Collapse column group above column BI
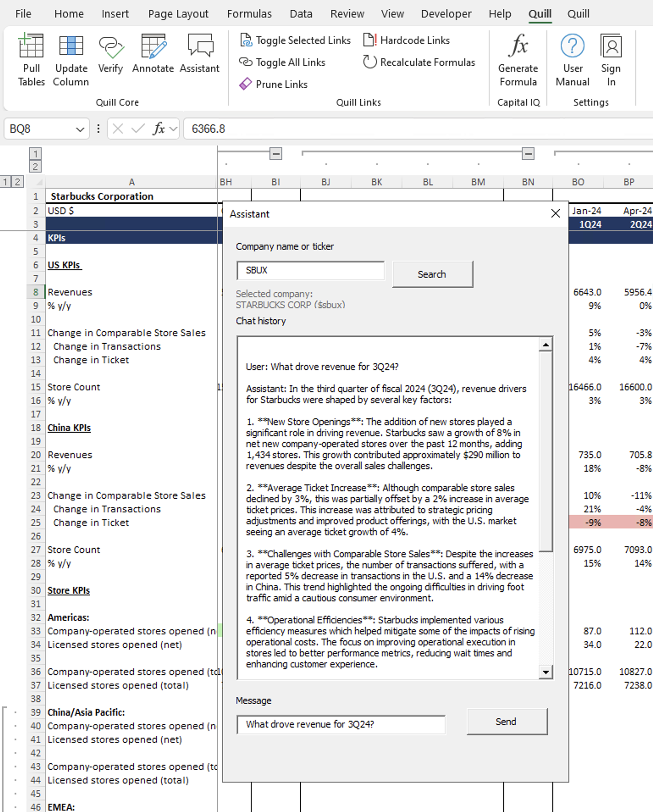The image size is (653, 812). tap(276, 153)
